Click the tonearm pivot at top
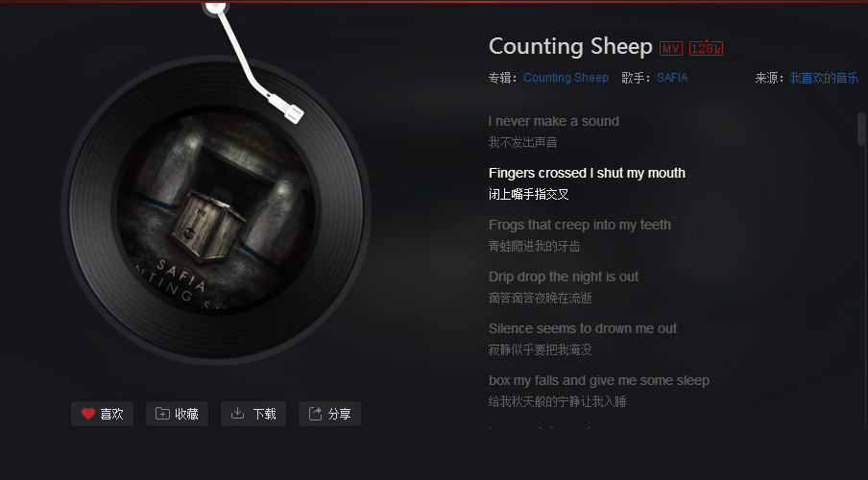Image resolution: width=868 pixels, height=480 pixels. 215,7
